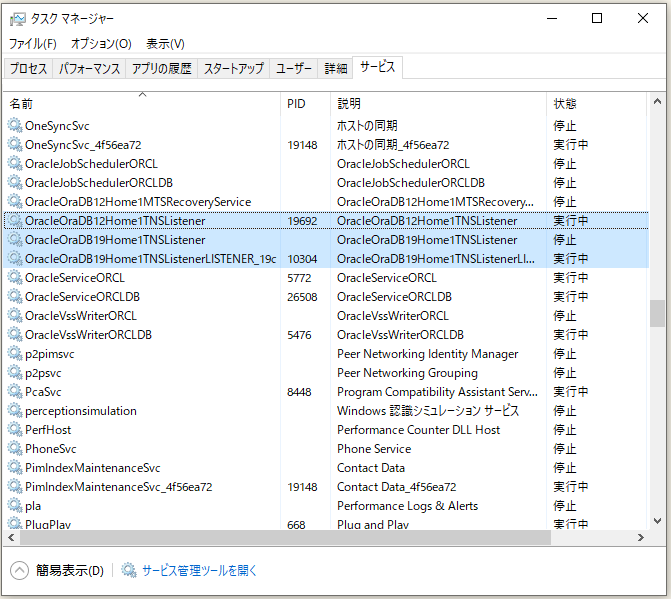Image resolution: width=671 pixels, height=599 pixels.
Task: Click the gear icon of perceptionsimulation
Action: click(15, 411)
